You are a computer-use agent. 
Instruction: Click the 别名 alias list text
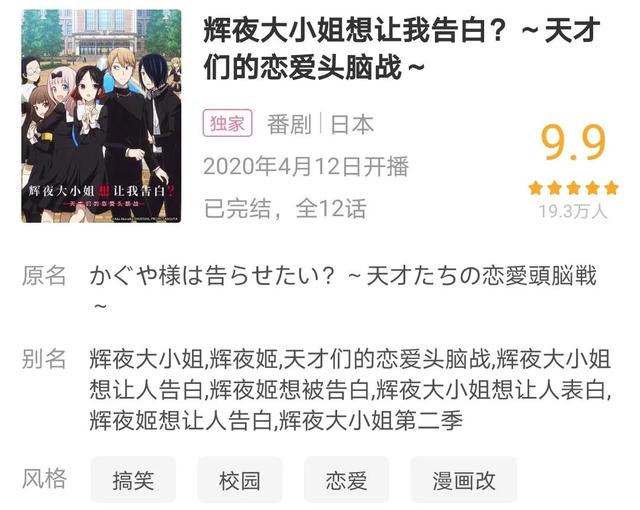(350, 389)
